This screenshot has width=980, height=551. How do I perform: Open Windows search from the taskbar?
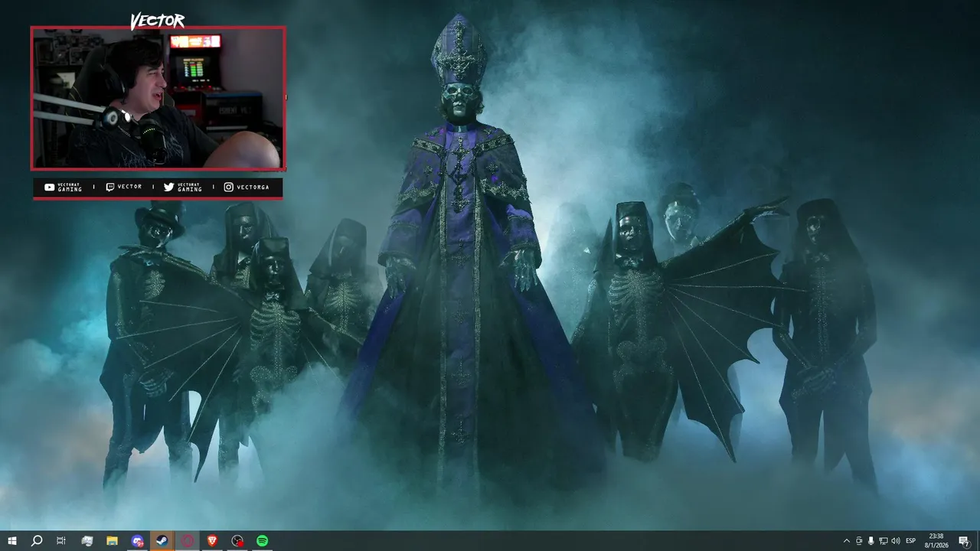pyautogui.click(x=37, y=540)
